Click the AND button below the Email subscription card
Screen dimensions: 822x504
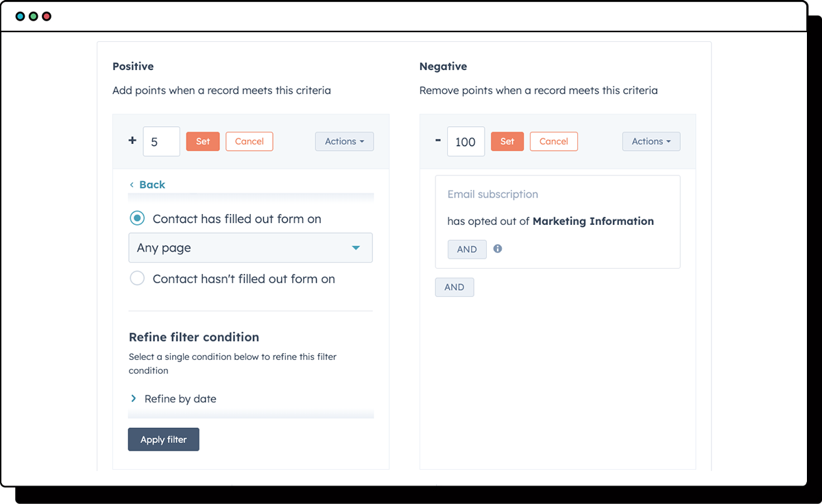click(x=454, y=287)
